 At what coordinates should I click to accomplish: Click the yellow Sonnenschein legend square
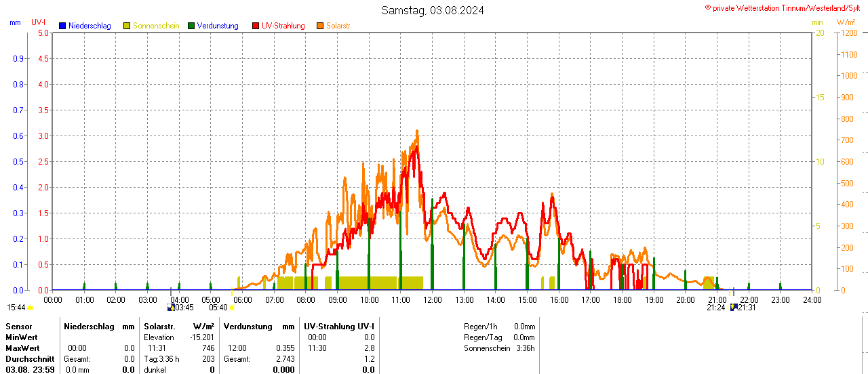pyautogui.click(x=127, y=26)
